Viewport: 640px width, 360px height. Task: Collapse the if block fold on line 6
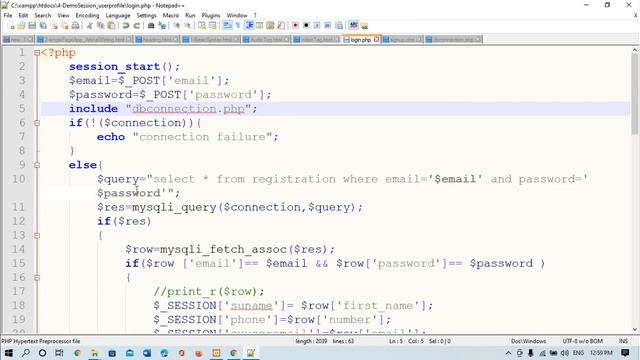(x=37, y=123)
